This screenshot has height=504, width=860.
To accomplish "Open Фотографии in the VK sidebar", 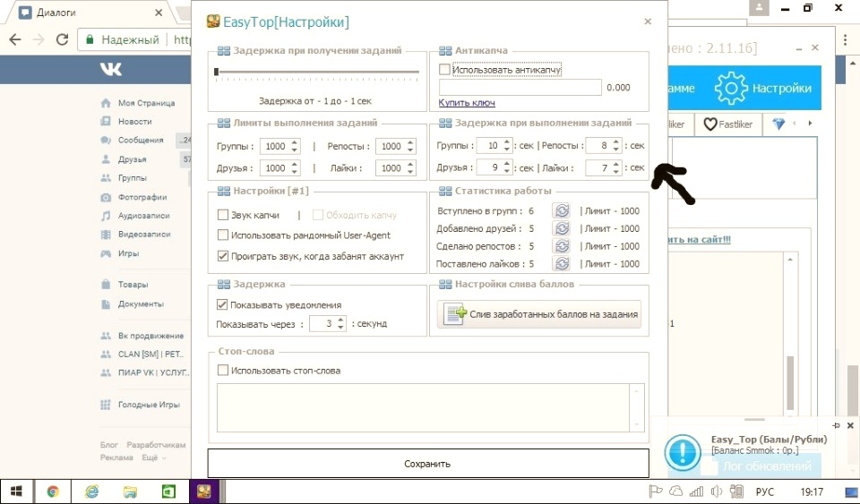I will [x=142, y=197].
